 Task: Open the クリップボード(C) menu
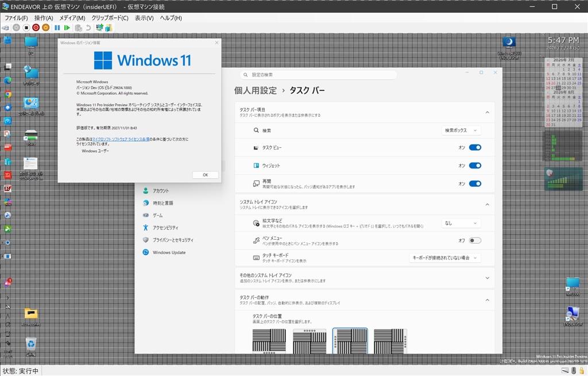tap(110, 18)
